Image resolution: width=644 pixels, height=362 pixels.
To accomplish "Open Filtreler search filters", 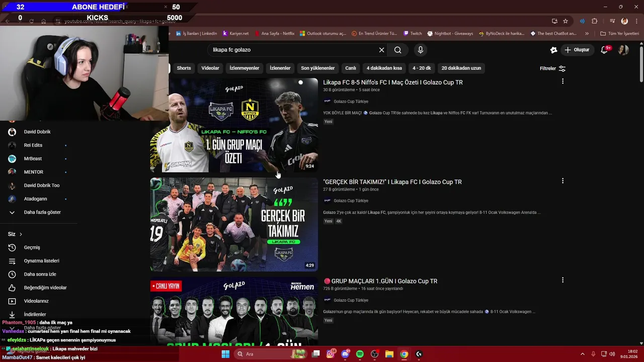I will pyautogui.click(x=552, y=68).
